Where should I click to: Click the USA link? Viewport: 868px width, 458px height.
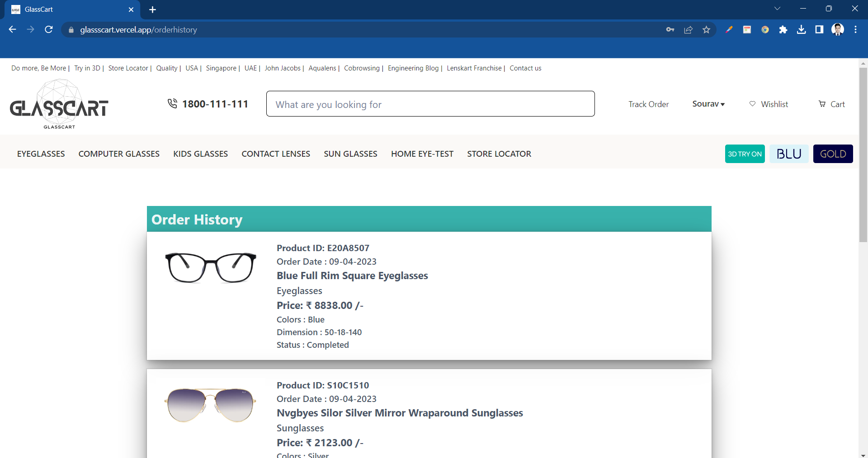pyautogui.click(x=192, y=68)
